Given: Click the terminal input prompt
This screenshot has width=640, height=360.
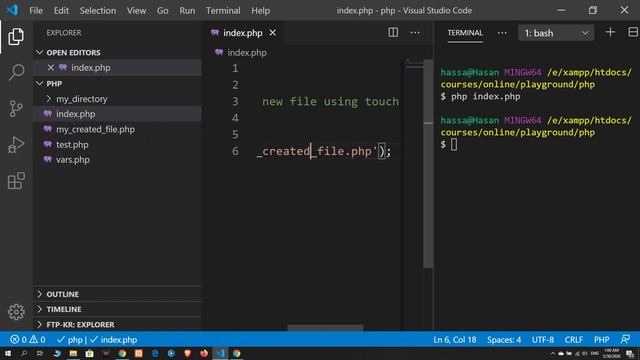Looking at the screenshot, I should [454, 144].
